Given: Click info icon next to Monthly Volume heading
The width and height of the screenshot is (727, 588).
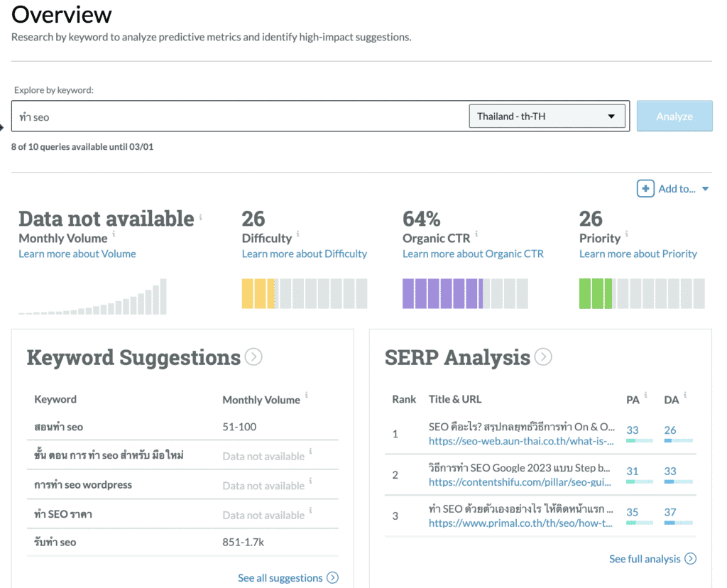Looking at the screenshot, I should 114,234.
